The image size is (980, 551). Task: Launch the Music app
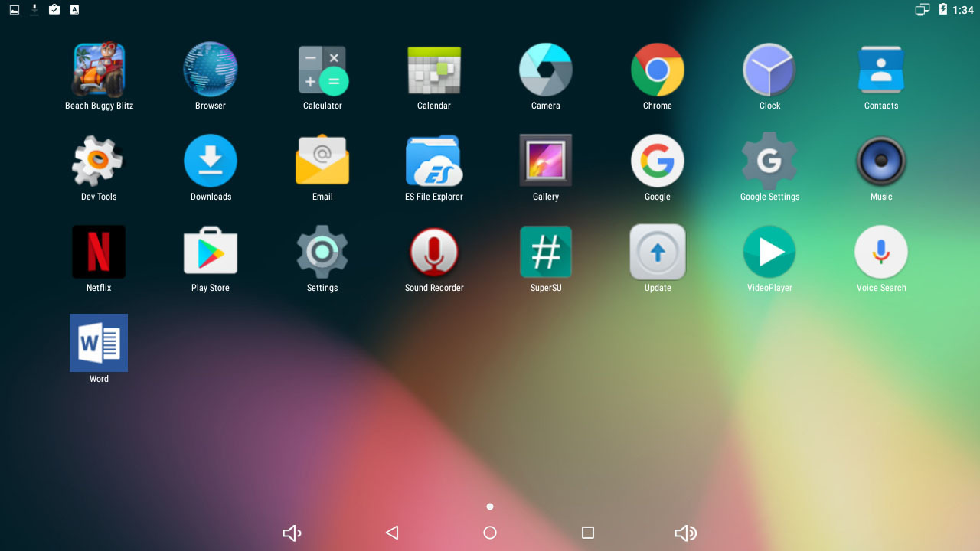881,161
